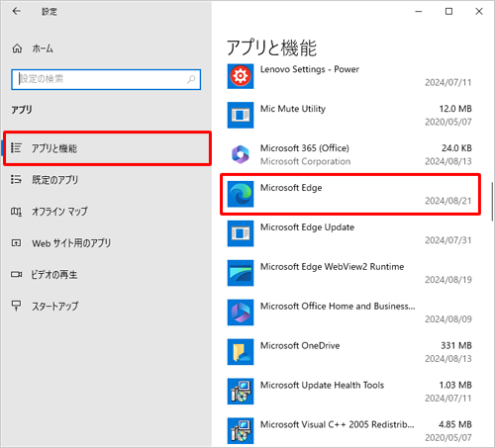
Task: Click the 4.85 MB size value
Action: pyautogui.click(x=455, y=424)
